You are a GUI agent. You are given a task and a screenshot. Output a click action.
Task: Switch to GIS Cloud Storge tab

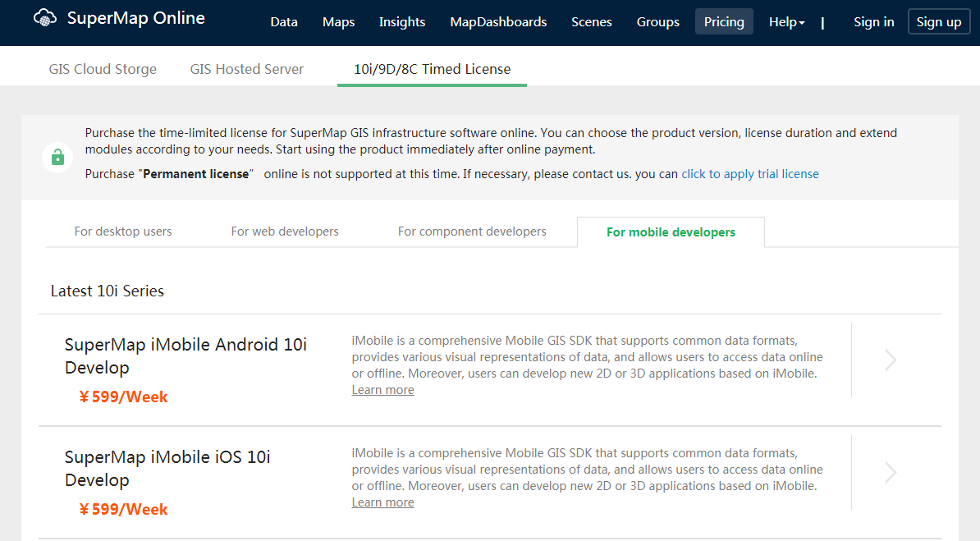coord(103,69)
